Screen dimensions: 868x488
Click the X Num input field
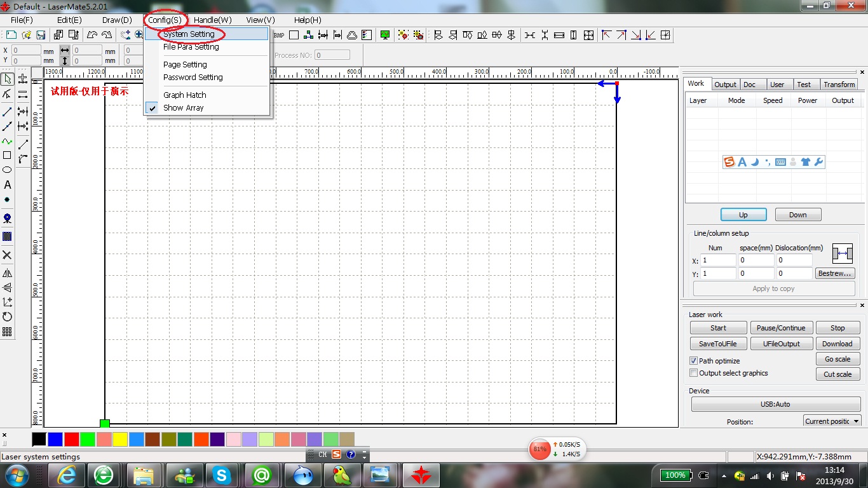pyautogui.click(x=718, y=261)
